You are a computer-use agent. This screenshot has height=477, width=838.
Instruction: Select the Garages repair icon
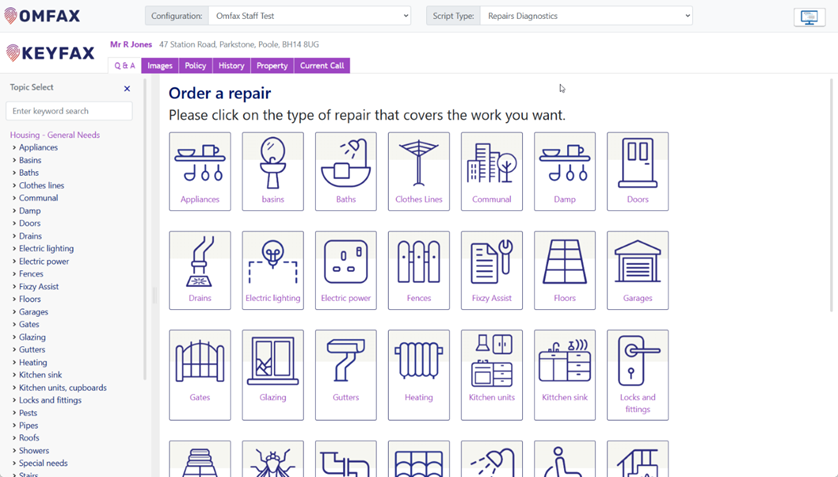coord(637,270)
